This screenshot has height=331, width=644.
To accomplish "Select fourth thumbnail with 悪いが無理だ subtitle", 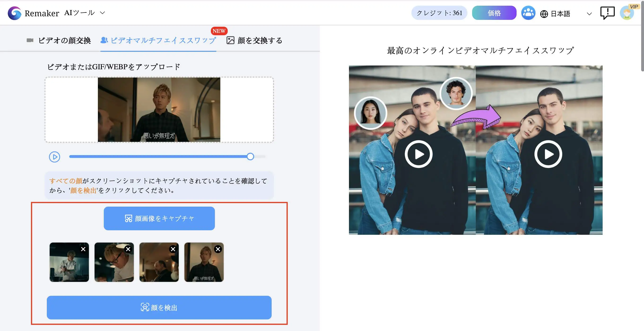I will 204,262.
